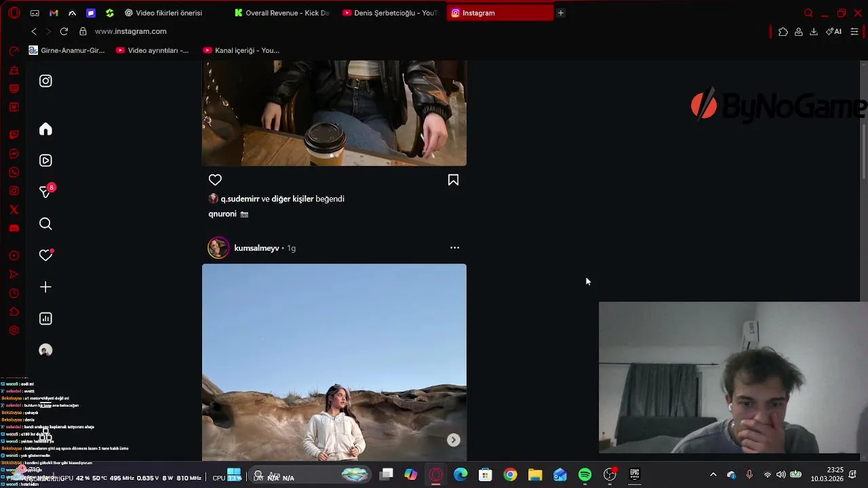Switch to Denis Şerbetcioğlu YouTube tab
Image resolution: width=868 pixels, height=488 pixels.
[x=391, y=13]
